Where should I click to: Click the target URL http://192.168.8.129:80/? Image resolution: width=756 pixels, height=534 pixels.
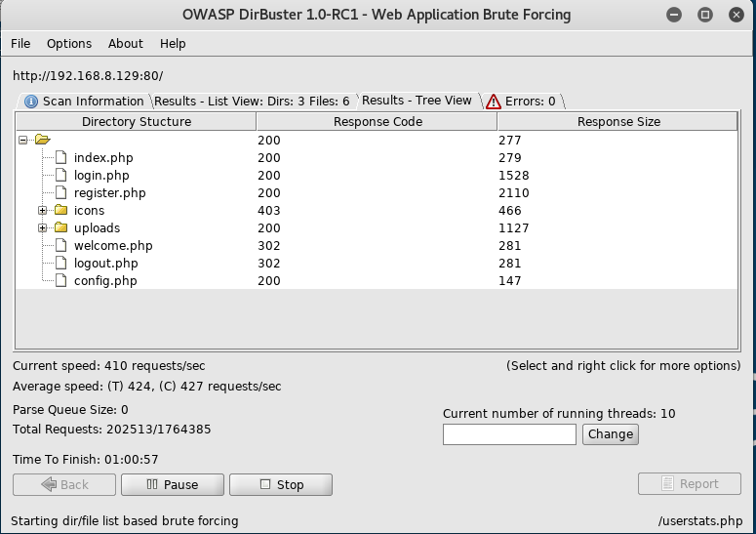click(88, 76)
